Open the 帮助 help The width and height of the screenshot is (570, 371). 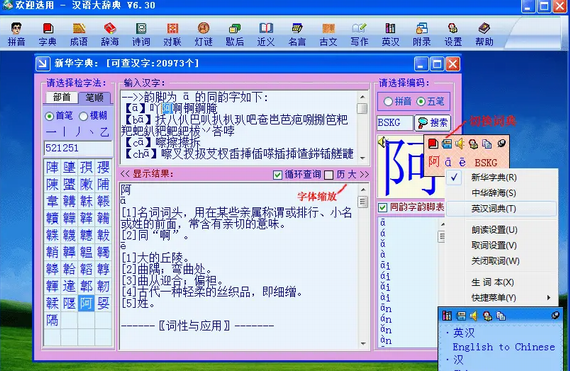(484, 34)
